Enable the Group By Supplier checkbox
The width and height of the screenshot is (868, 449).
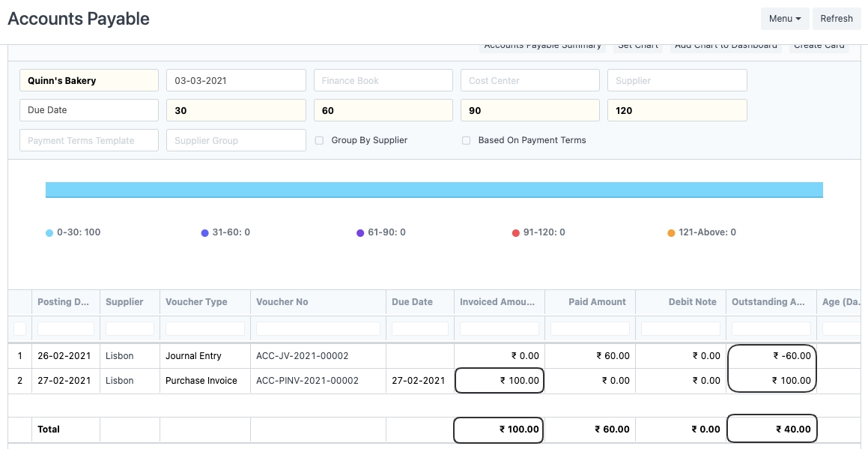click(320, 140)
